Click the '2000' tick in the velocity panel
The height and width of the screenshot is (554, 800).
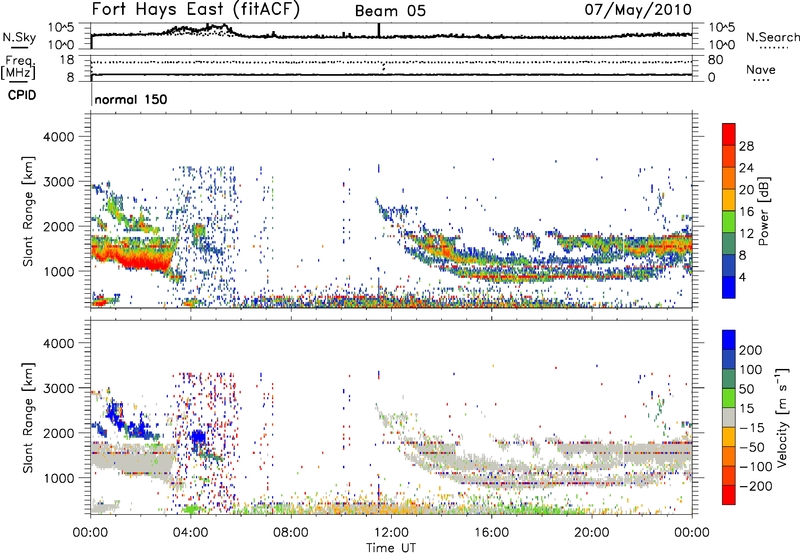[x=58, y=433]
